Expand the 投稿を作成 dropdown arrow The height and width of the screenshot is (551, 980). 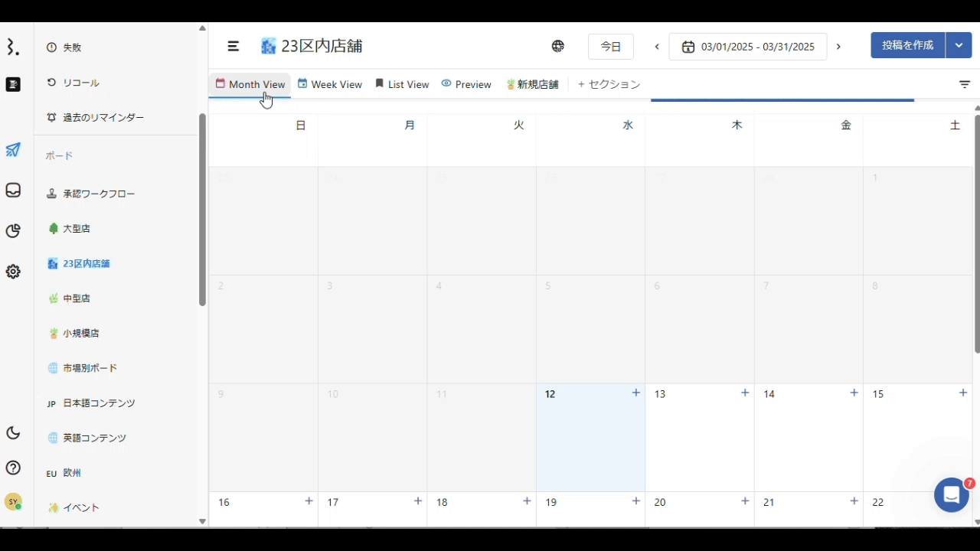(959, 46)
